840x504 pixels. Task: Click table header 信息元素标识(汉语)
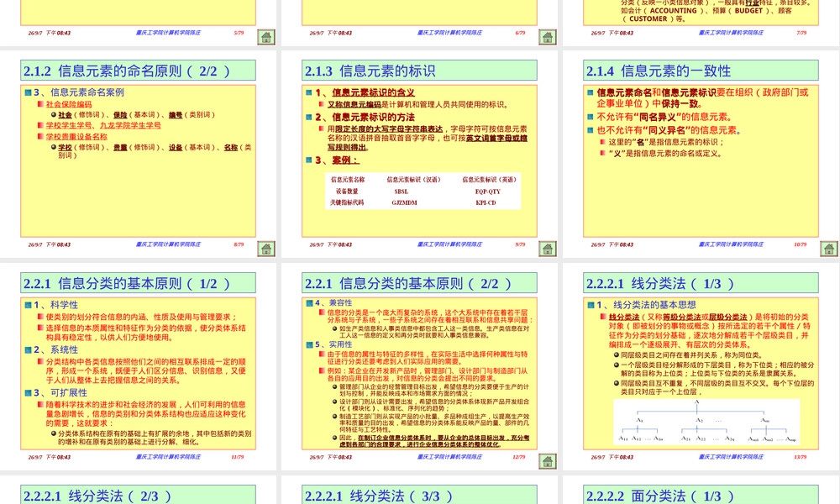[x=413, y=180]
